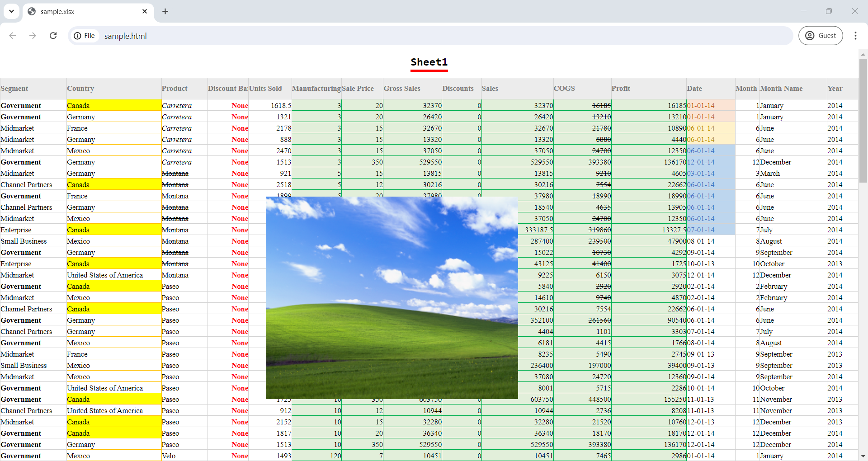
Task: Click the scrollbar up arrow
Action: [863, 54]
